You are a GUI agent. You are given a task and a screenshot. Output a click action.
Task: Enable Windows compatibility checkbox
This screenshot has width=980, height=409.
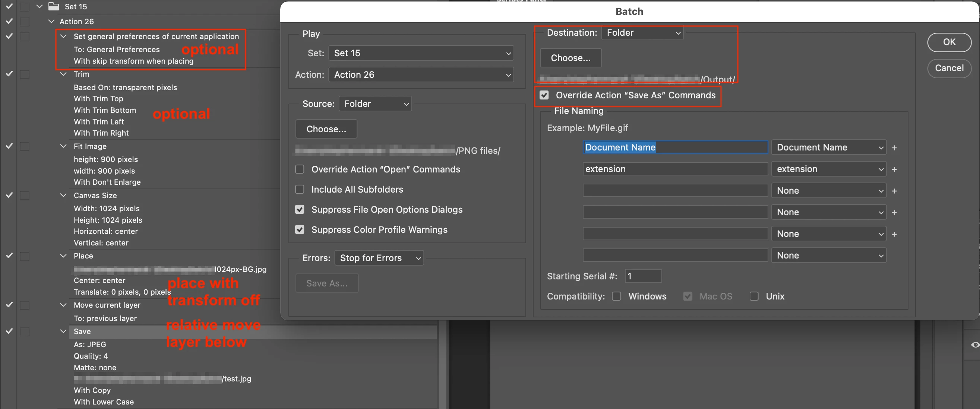pos(616,297)
